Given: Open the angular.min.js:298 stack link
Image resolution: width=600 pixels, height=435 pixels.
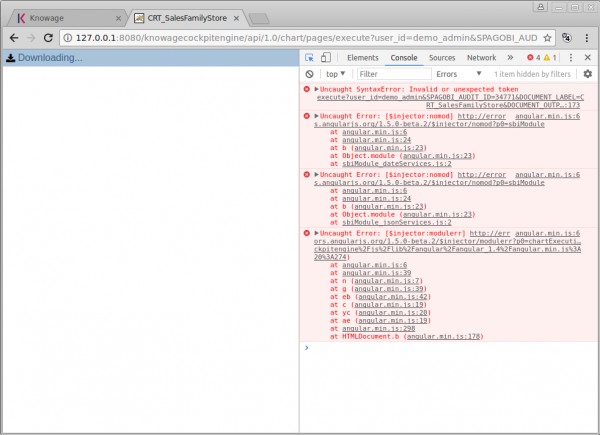Looking at the screenshot, I should pyautogui.click(x=378, y=329).
